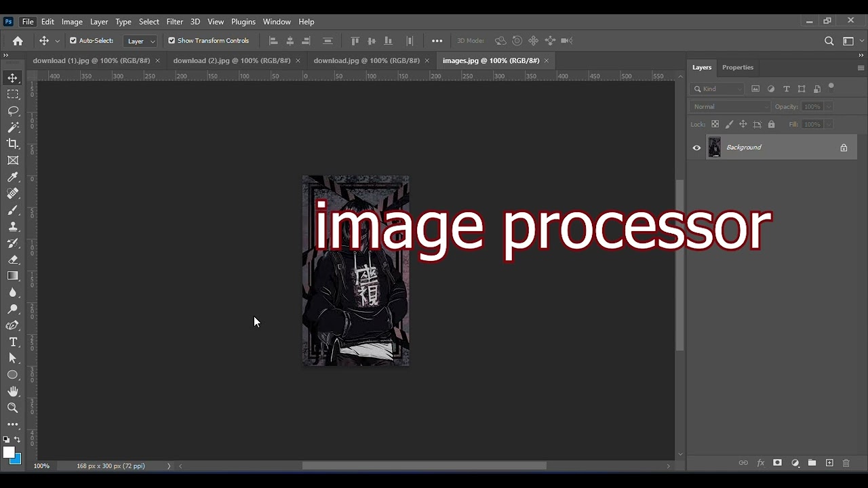Go to the Home screen icon
This screenshot has height=488, width=868.
[18, 41]
